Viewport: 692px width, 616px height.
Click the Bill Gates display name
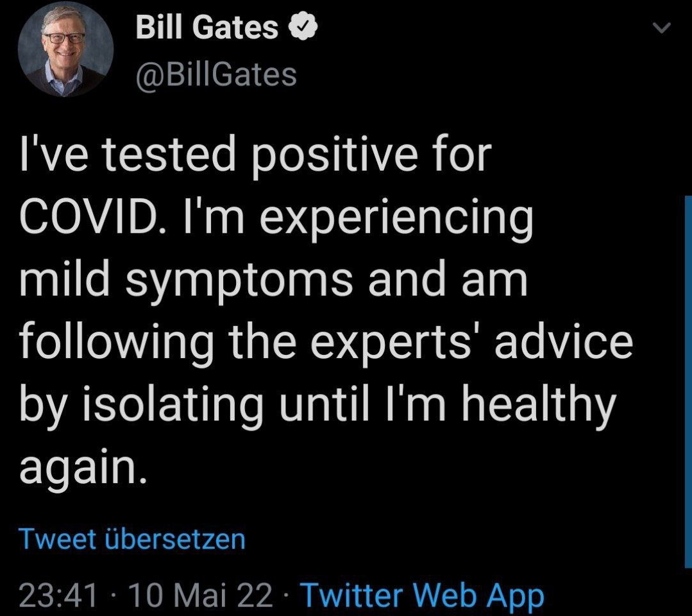pos(207,28)
